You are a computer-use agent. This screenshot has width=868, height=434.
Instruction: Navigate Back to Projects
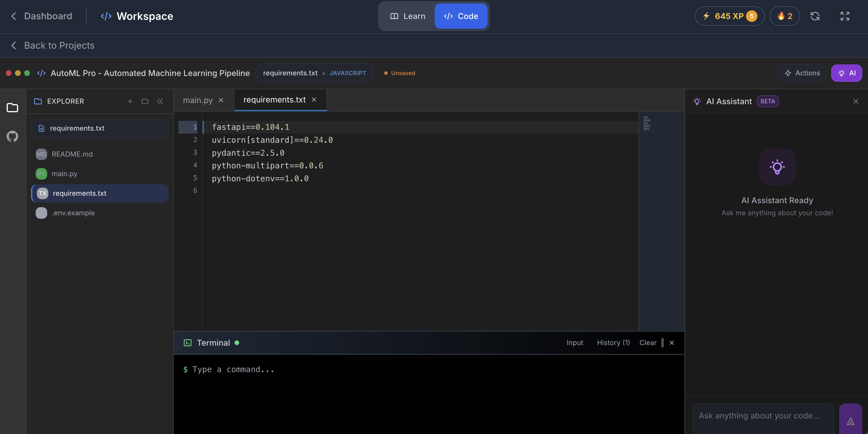point(52,45)
